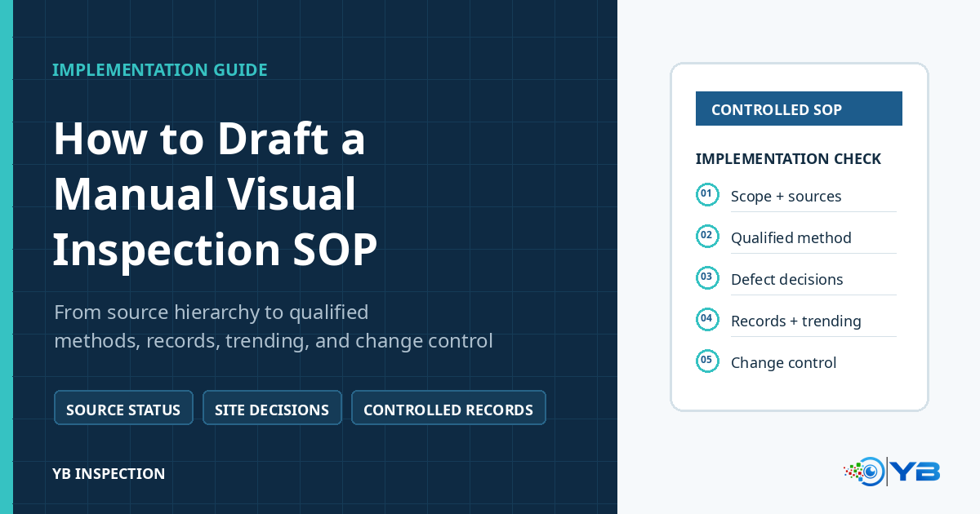Click the 02 step number circle
This screenshot has width=980, height=514.
pos(707,236)
